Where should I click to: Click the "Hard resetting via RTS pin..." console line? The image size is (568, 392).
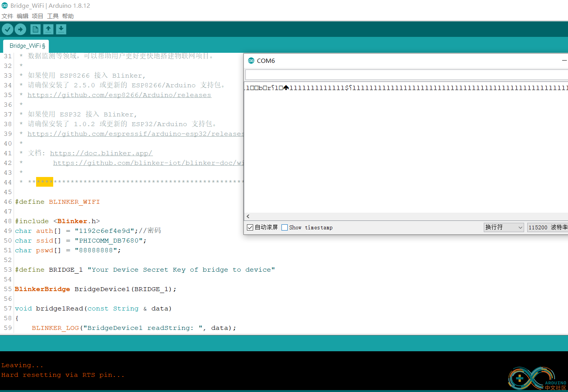click(x=63, y=375)
